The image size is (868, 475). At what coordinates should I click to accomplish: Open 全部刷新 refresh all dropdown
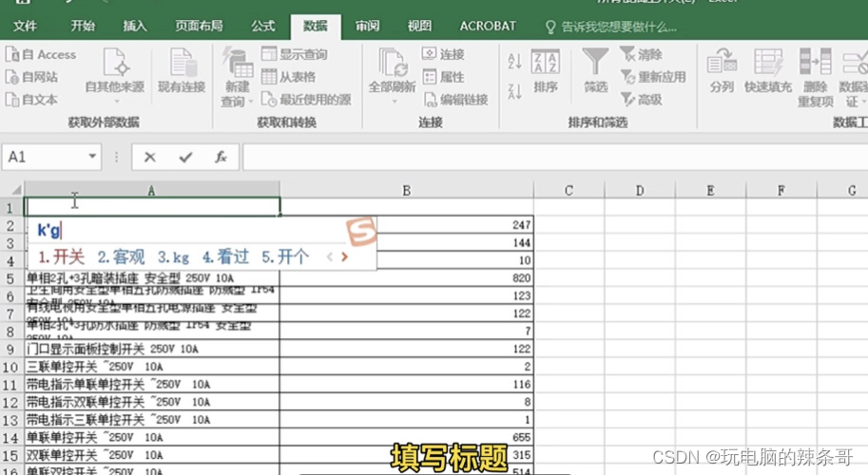(392, 76)
